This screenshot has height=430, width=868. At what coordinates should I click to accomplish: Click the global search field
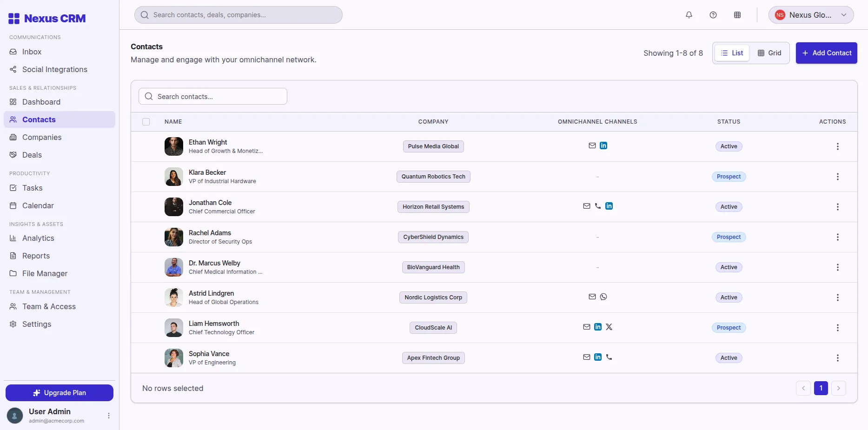pos(239,15)
